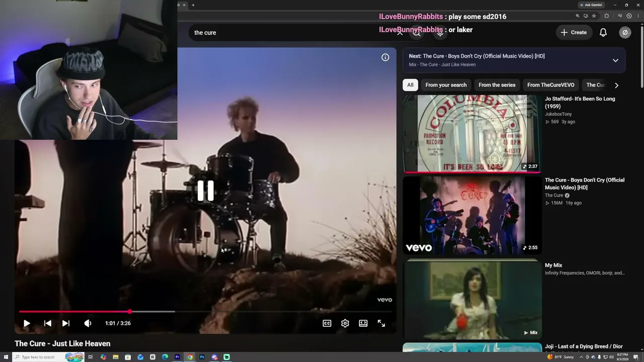This screenshot has width=644, height=362.
Task: Show hidden system tray icons
Action: (582, 357)
